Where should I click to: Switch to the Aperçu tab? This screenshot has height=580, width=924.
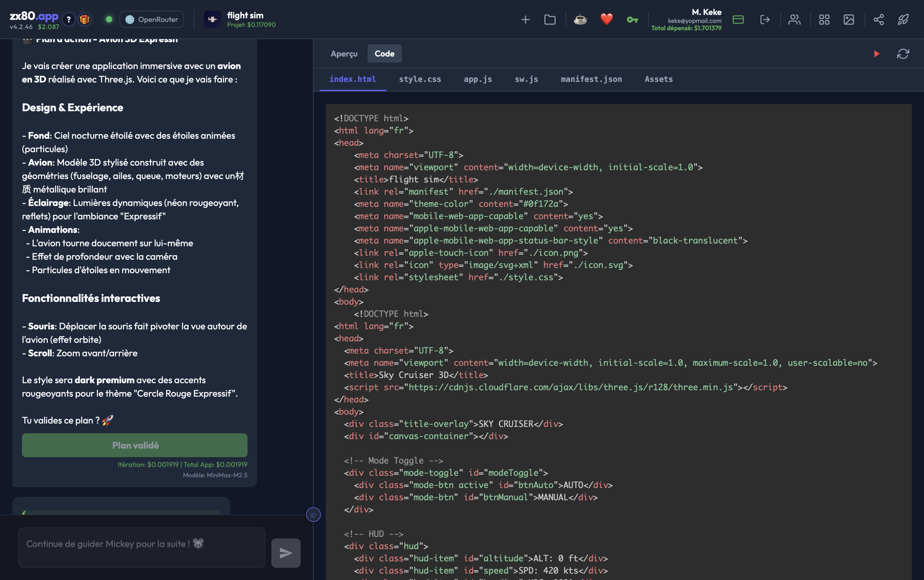click(x=344, y=54)
